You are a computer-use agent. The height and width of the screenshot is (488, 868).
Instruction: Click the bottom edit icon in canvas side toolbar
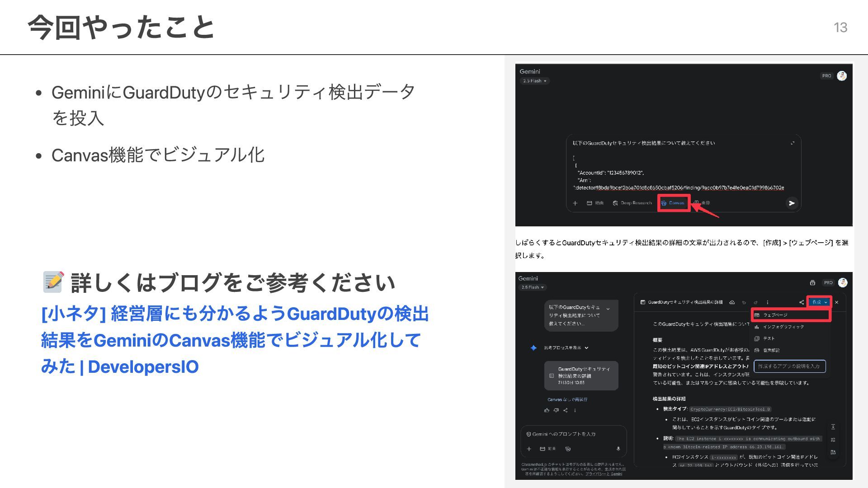(x=833, y=452)
